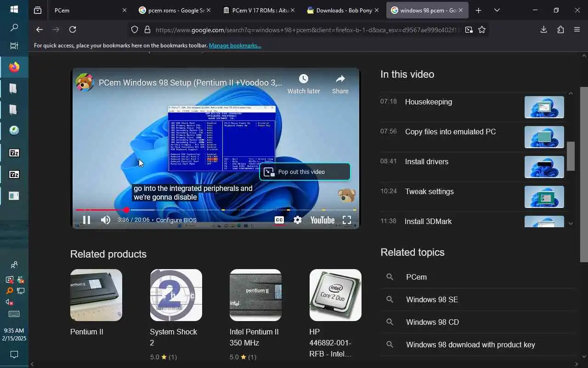The width and height of the screenshot is (588, 368).
Task: Open the Firefox Downloads panel
Action: pyautogui.click(x=544, y=29)
